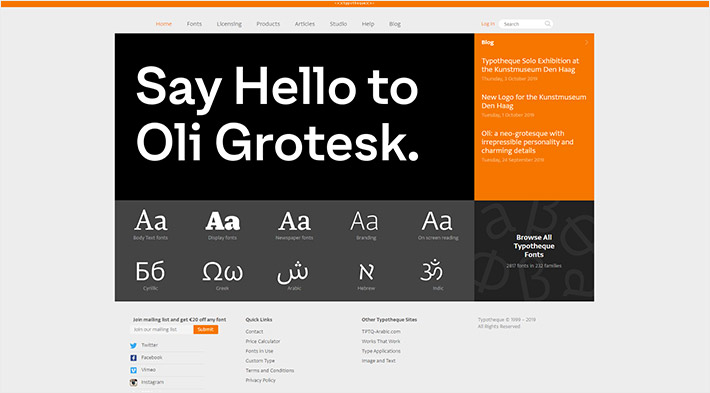Expand the Blog panel arrow

click(586, 42)
